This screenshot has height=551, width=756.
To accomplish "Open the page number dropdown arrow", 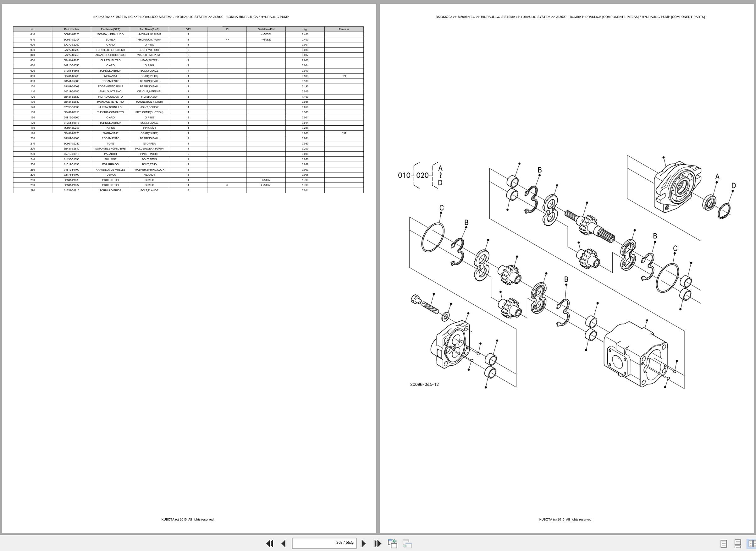I will coord(352,543).
